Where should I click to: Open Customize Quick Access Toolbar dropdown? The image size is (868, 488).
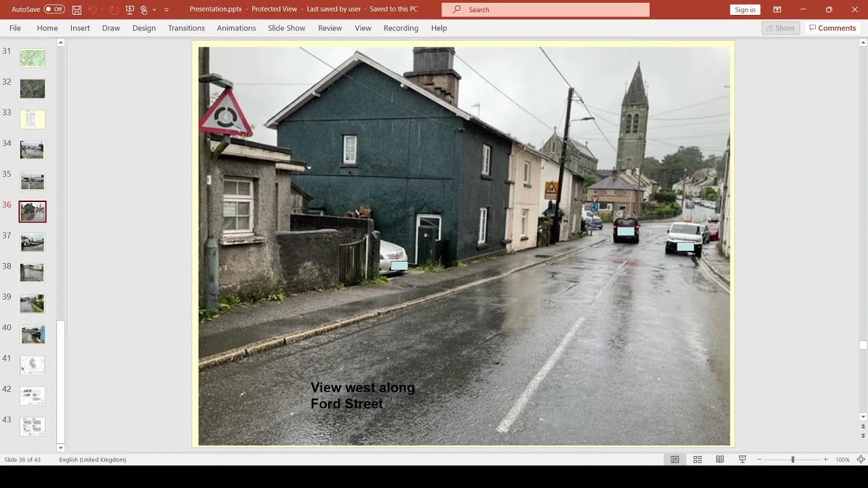166,9
